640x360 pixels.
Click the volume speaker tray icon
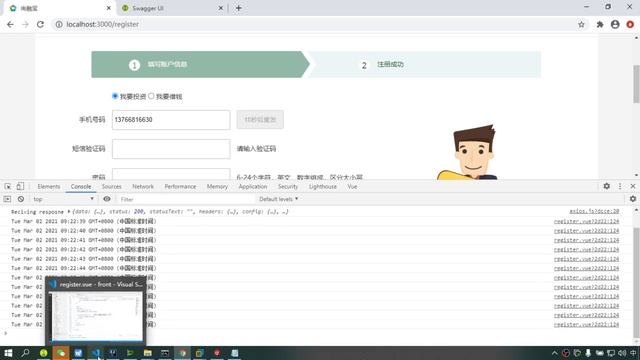622,353
